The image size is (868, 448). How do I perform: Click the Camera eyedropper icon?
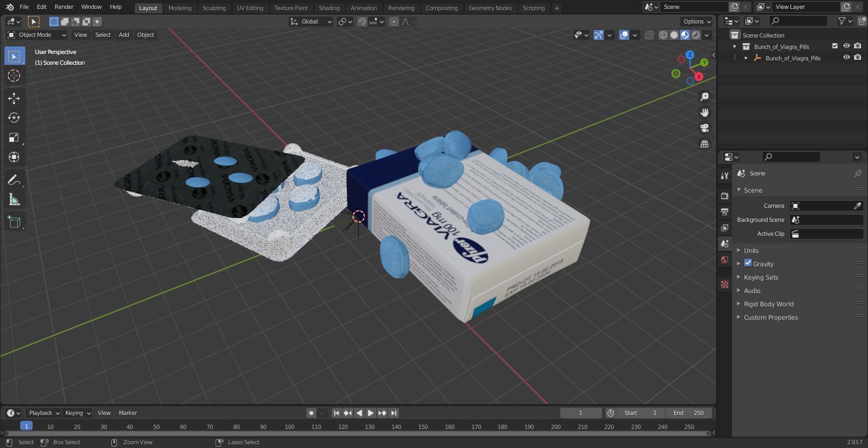tap(857, 206)
